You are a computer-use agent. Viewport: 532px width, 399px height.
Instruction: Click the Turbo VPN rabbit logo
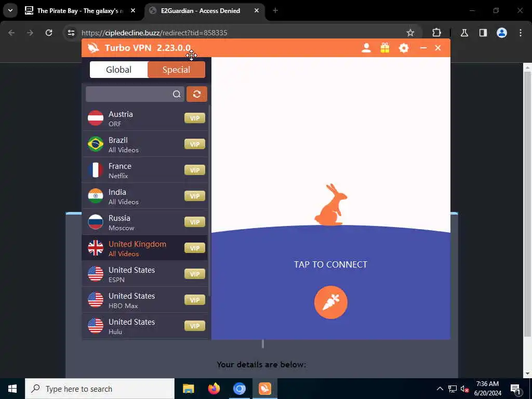pyautogui.click(x=94, y=48)
